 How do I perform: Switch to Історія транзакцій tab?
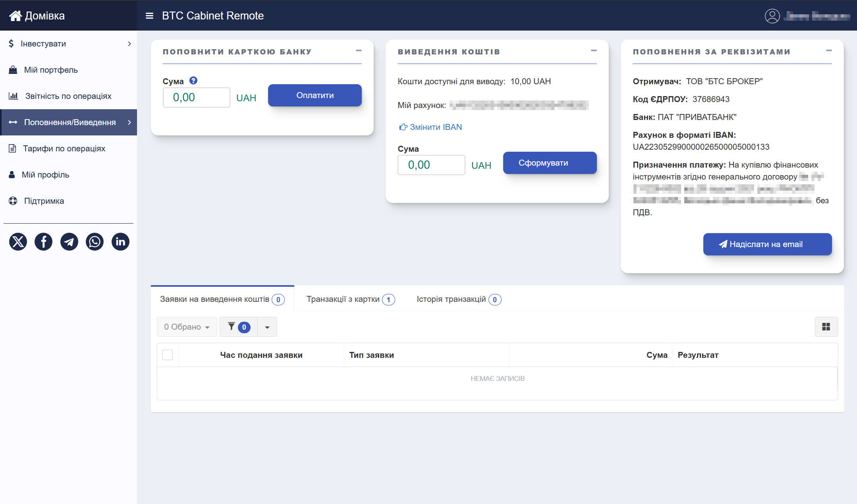(459, 299)
